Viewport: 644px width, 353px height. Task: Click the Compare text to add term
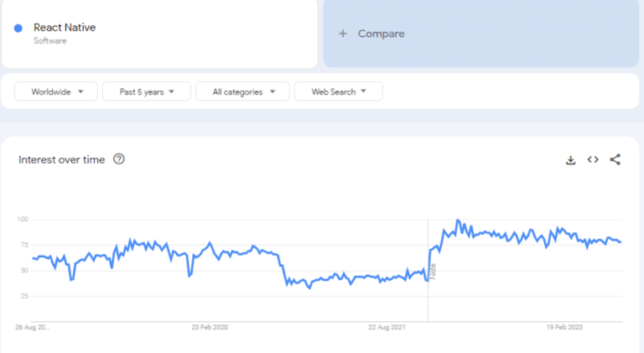381,34
